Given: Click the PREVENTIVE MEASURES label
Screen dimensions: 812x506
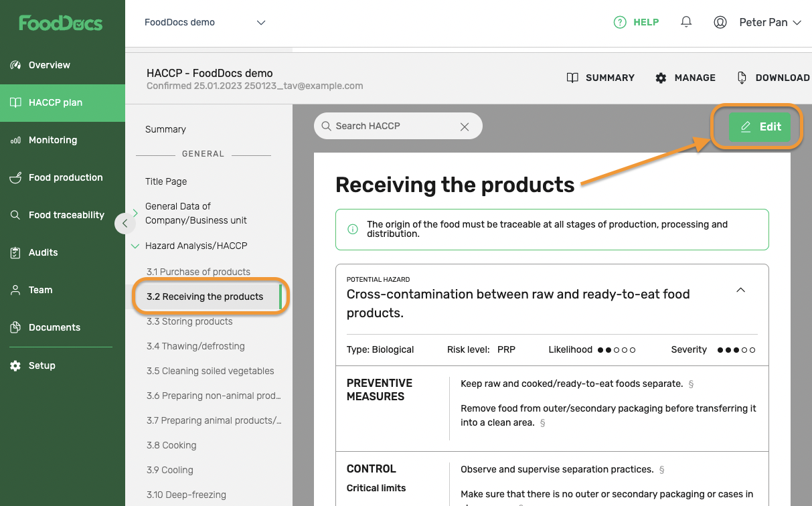Looking at the screenshot, I should 380,390.
